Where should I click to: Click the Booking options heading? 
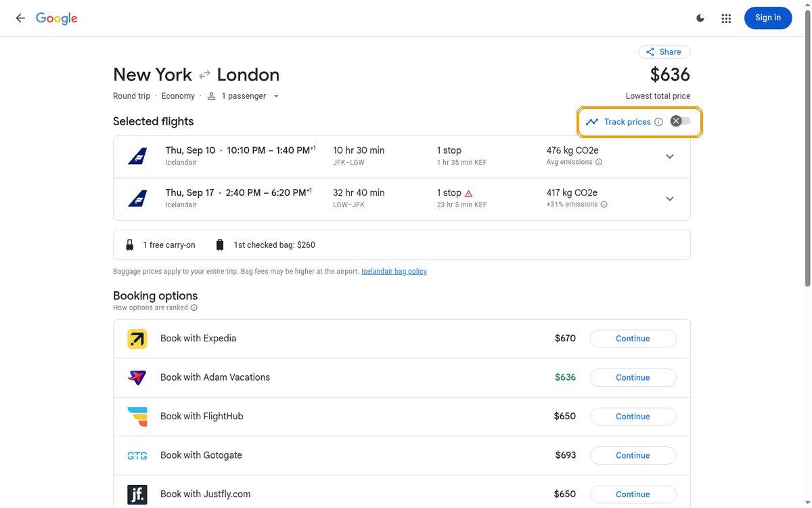(156, 296)
